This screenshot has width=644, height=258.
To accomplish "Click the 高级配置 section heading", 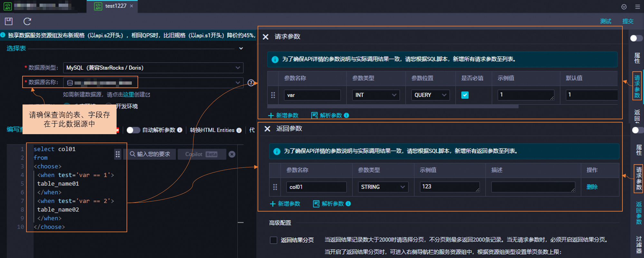I will (x=280, y=223).
